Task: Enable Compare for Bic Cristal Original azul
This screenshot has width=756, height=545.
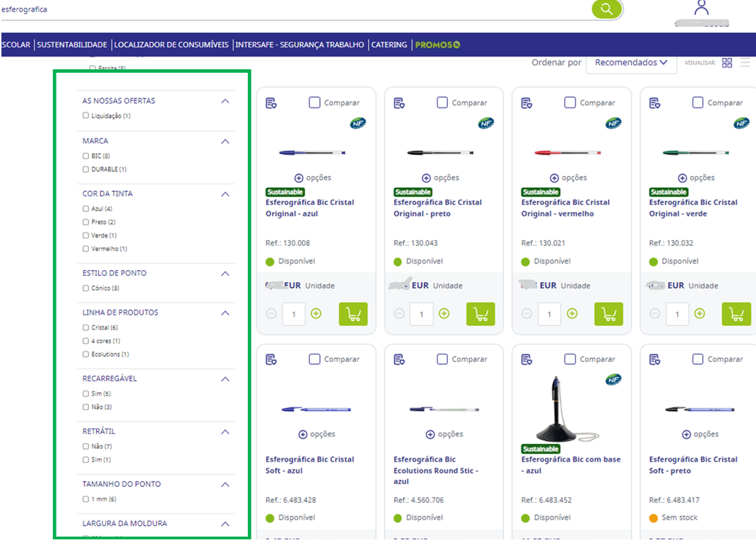Action: pyautogui.click(x=314, y=102)
